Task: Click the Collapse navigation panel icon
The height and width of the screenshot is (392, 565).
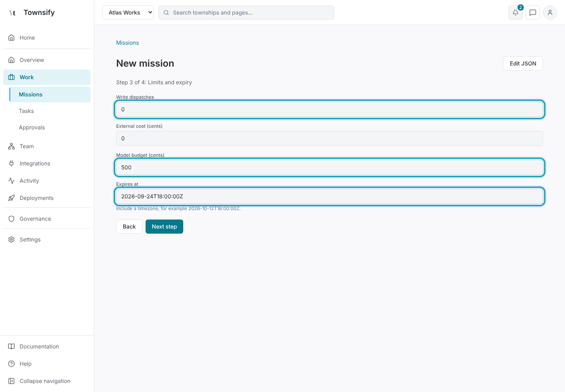Action: 11,381
